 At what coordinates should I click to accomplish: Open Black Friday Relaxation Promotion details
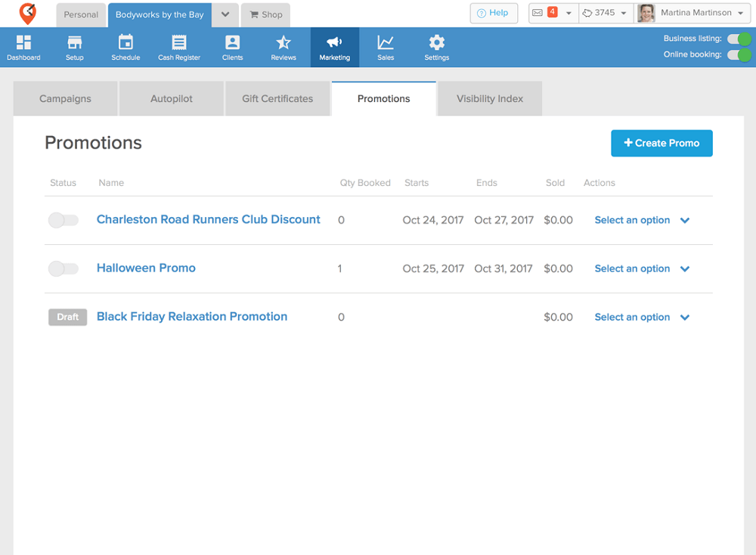coord(191,317)
